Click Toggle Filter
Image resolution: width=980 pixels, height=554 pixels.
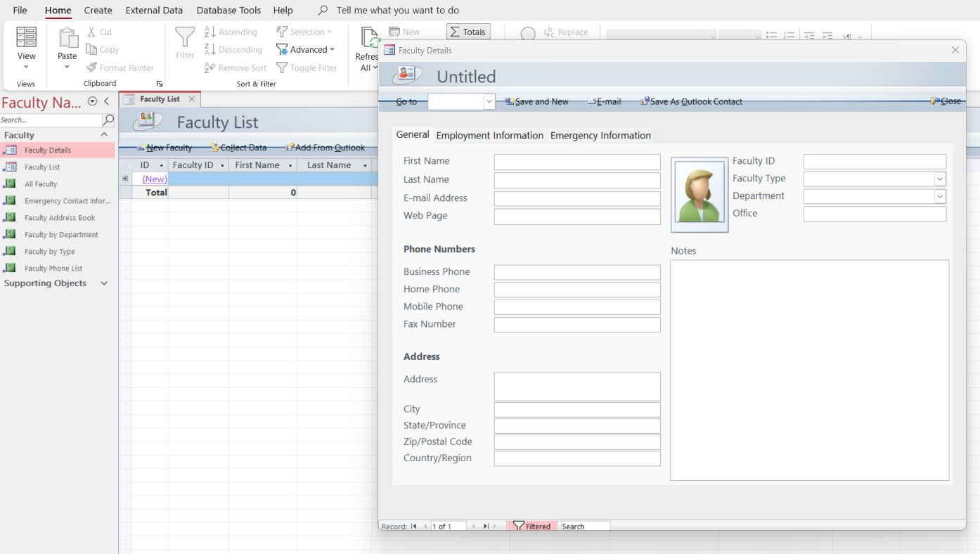tap(307, 67)
